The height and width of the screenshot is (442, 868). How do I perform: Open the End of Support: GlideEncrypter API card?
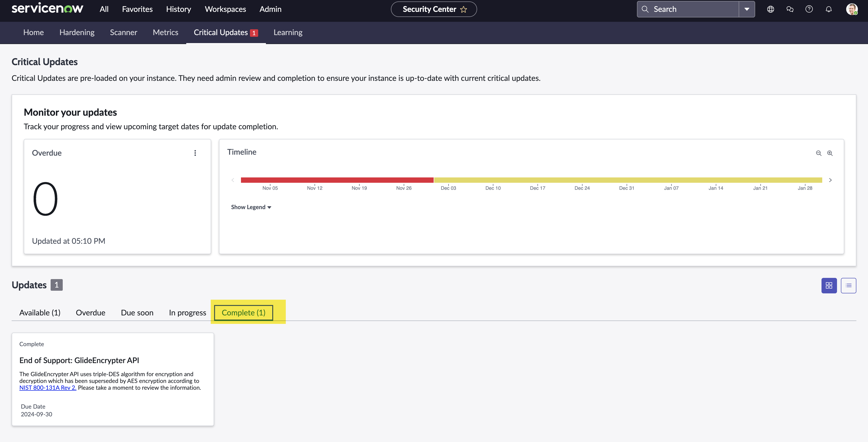(x=113, y=379)
